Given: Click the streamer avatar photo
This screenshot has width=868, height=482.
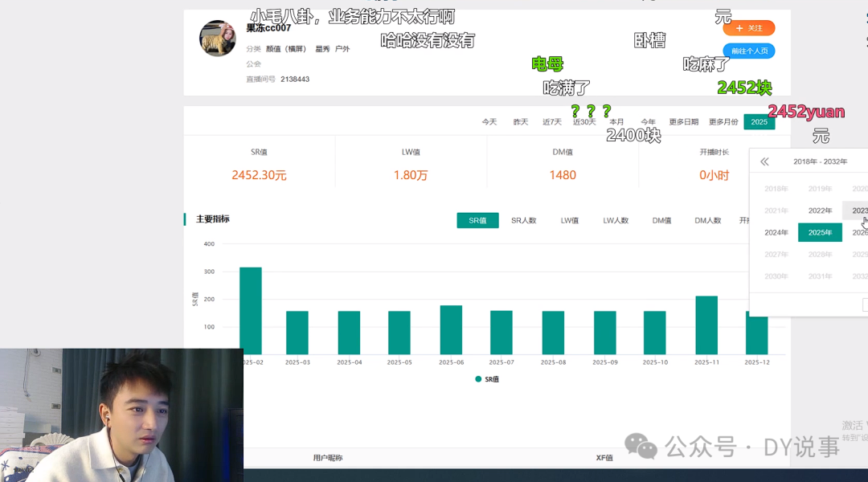Looking at the screenshot, I should pos(218,39).
